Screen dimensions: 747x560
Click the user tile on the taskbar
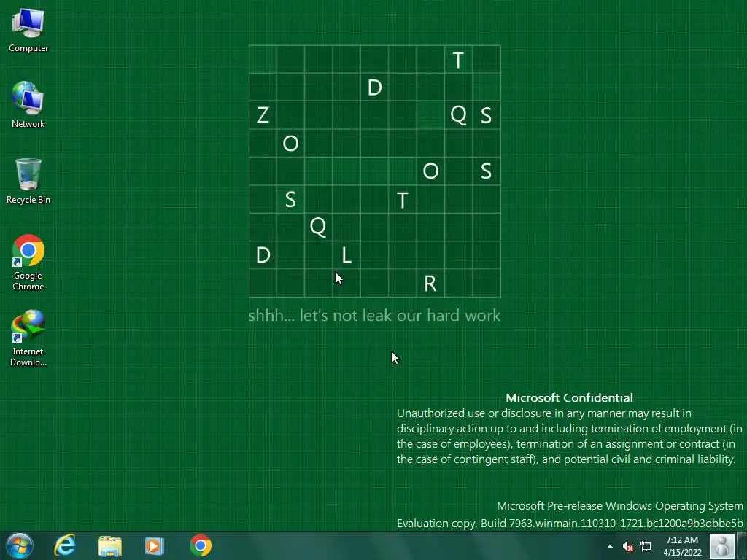pos(722,545)
